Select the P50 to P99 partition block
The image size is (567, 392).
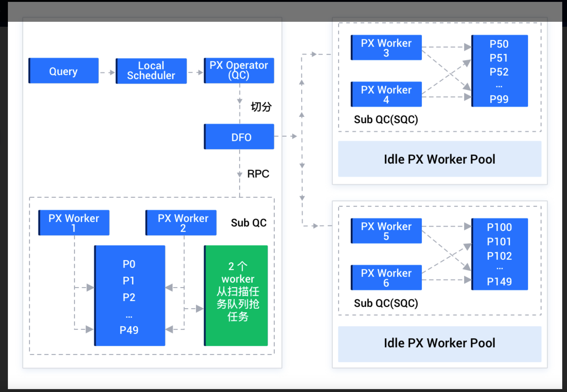pyautogui.click(x=499, y=71)
